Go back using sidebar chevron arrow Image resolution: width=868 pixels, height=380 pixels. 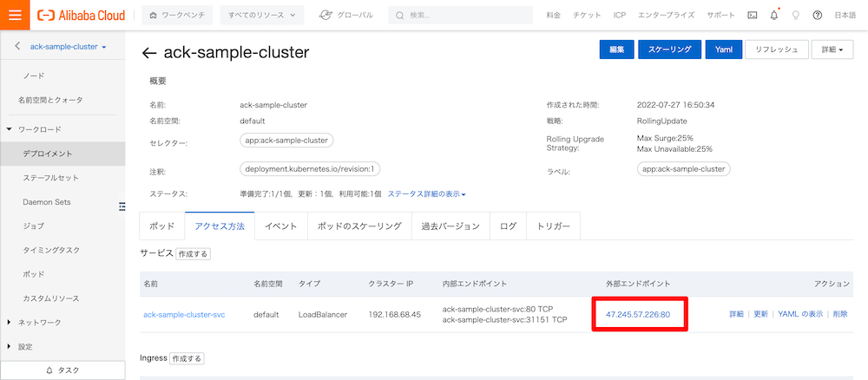(x=17, y=47)
